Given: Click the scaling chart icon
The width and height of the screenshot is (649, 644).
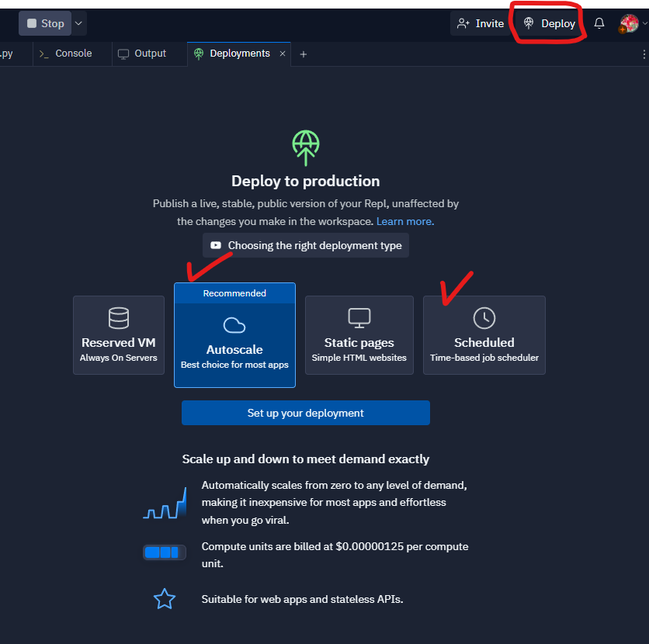Looking at the screenshot, I should tap(165, 503).
